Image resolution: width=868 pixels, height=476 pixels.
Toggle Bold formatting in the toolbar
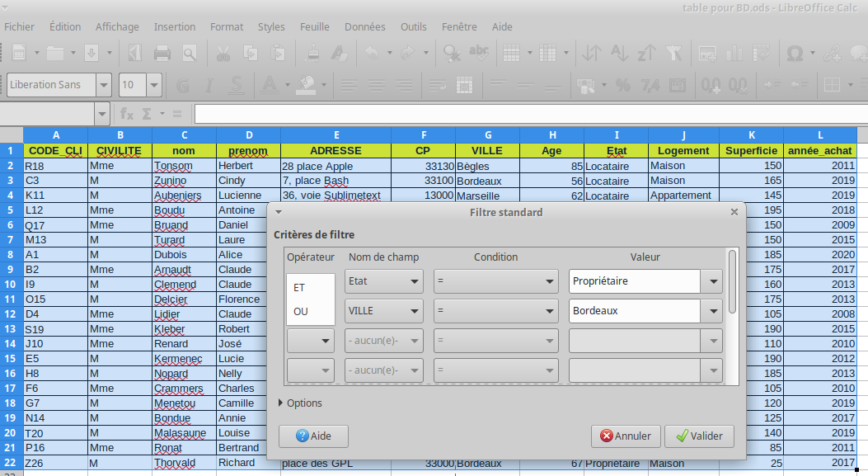click(x=183, y=85)
